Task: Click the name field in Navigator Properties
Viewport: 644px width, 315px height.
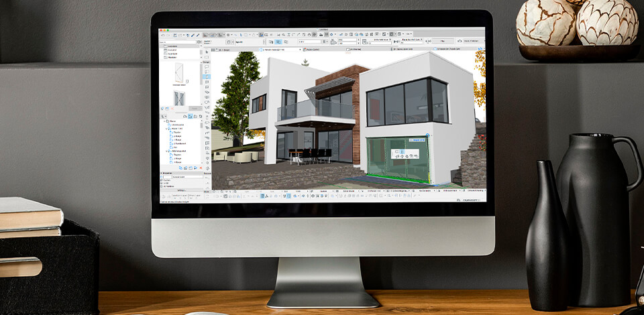Action: click(x=188, y=177)
